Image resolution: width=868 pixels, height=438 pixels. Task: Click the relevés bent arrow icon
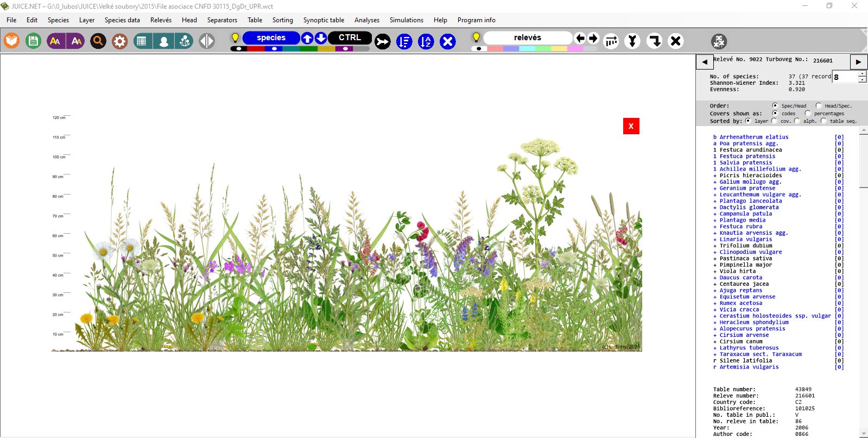click(x=654, y=41)
